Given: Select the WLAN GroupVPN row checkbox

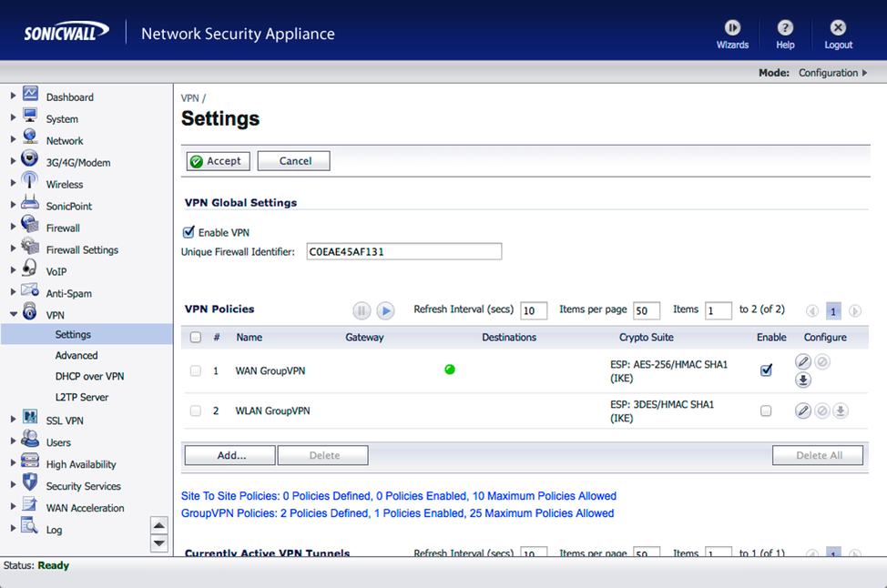Looking at the screenshot, I should [196, 411].
